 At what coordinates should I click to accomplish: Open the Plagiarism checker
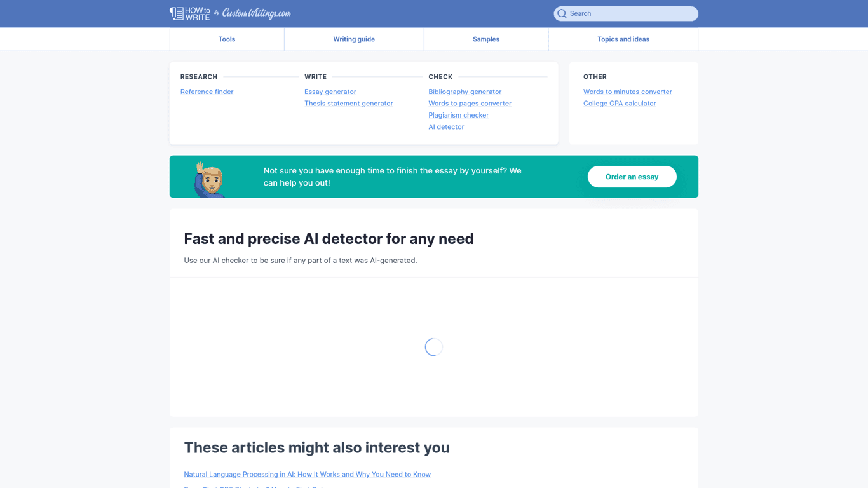(x=459, y=115)
